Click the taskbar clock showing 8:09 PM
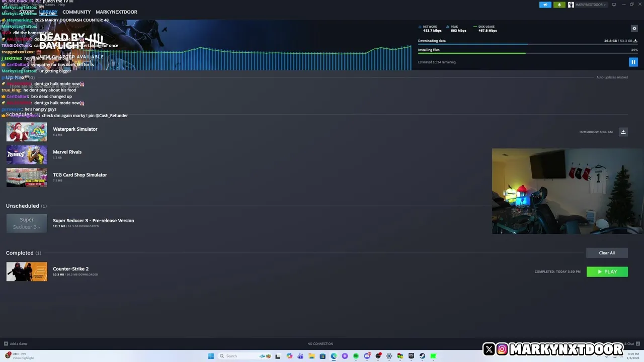 (633, 356)
